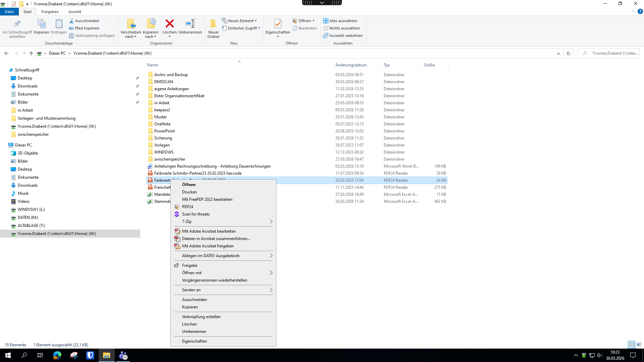This screenshot has width=644, height=362.
Task: Switch to the Ansicht ribbon tab
Action: point(74,12)
